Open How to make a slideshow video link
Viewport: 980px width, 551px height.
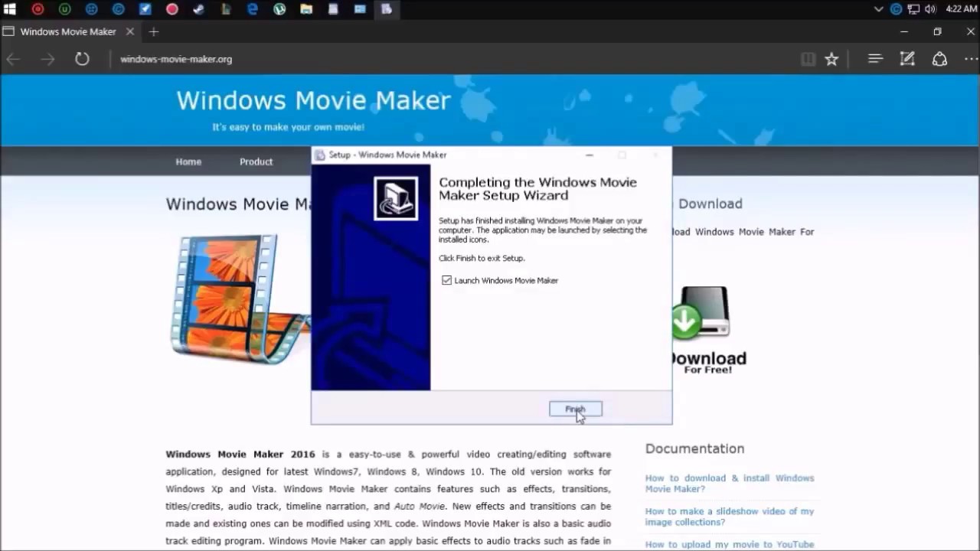click(729, 517)
